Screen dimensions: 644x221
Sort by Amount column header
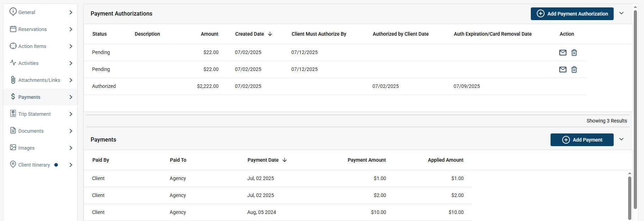point(209,34)
